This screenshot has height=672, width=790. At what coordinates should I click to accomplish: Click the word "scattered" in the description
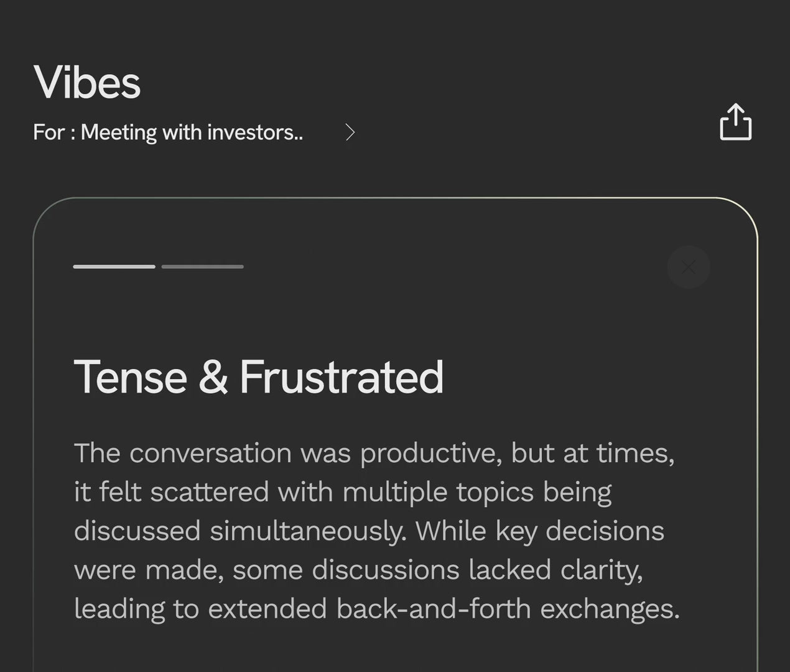(x=209, y=492)
